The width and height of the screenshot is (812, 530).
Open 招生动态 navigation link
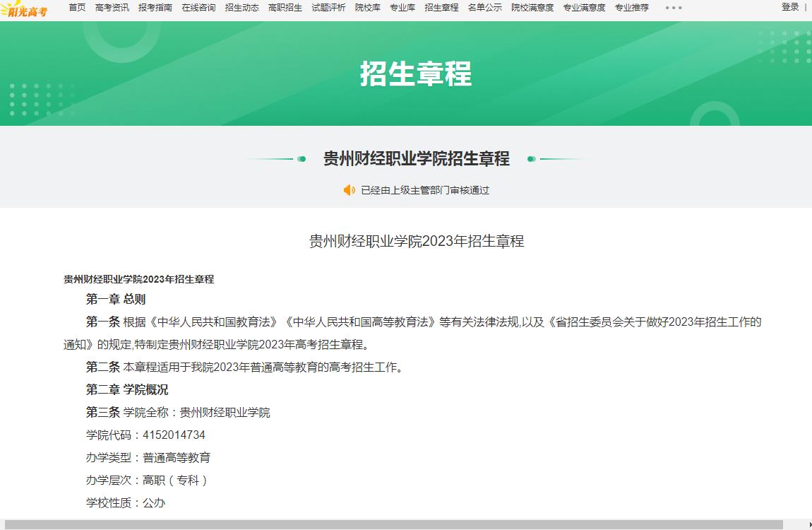tap(241, 8)
